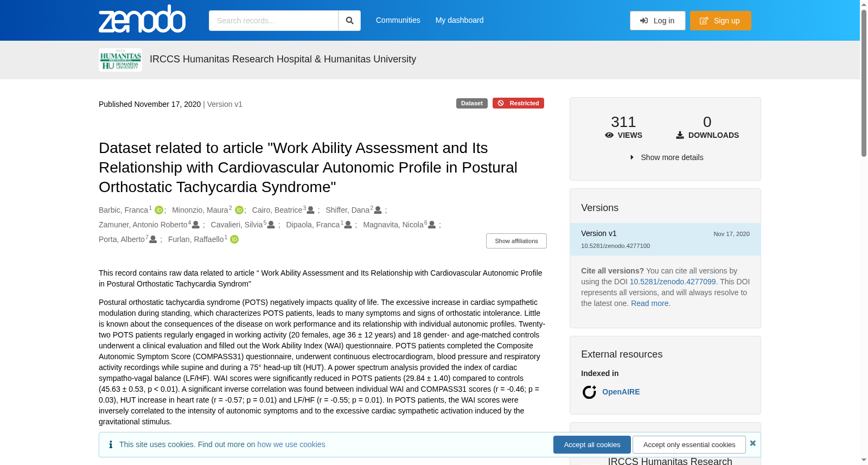Open the how we use cookies link
The width and height of the screenshot is (868, 465).
(x=291, y=444)
